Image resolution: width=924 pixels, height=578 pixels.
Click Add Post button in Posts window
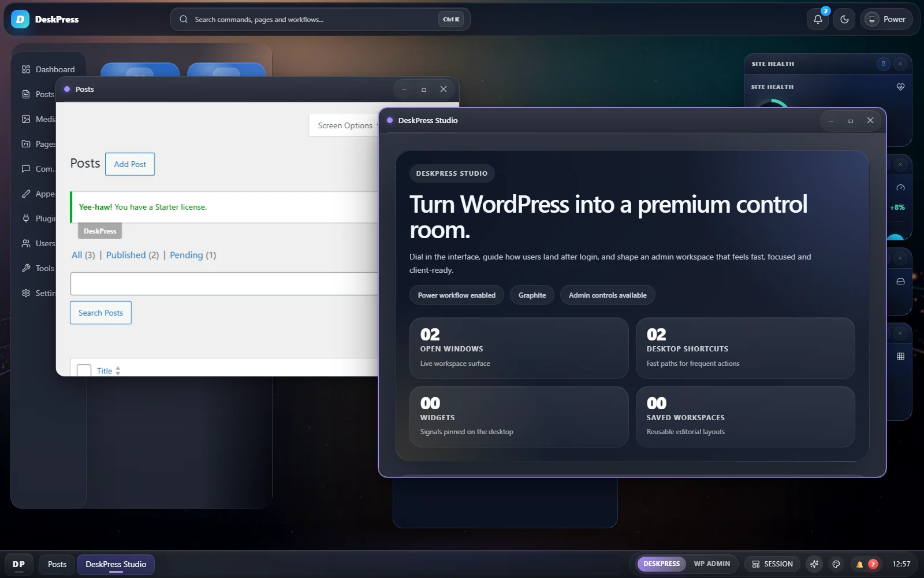pos(130,164)
